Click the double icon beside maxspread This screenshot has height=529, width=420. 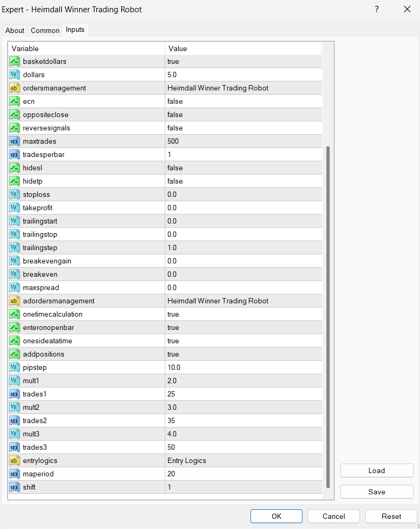coord(14,287)
